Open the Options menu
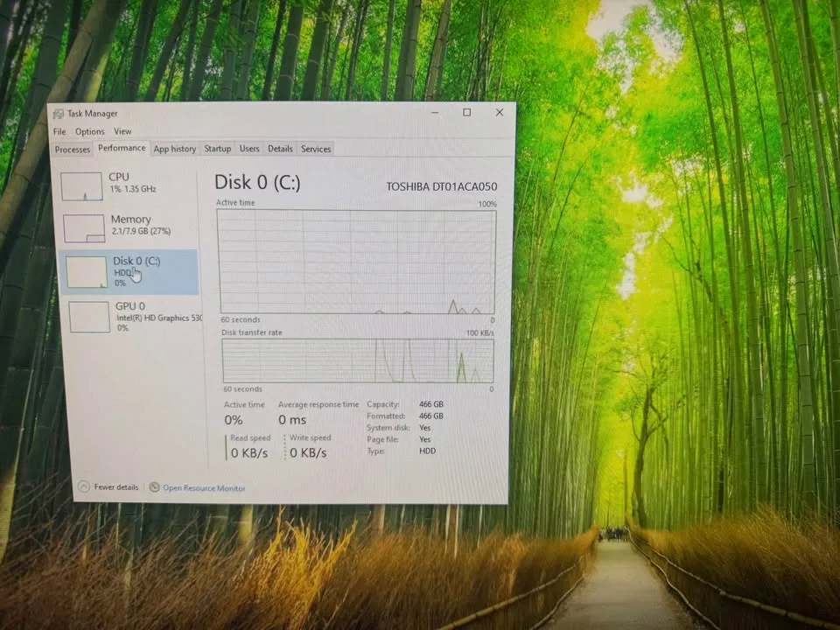The width and height of the screenshot is (840, 630). tap(89, 132)
